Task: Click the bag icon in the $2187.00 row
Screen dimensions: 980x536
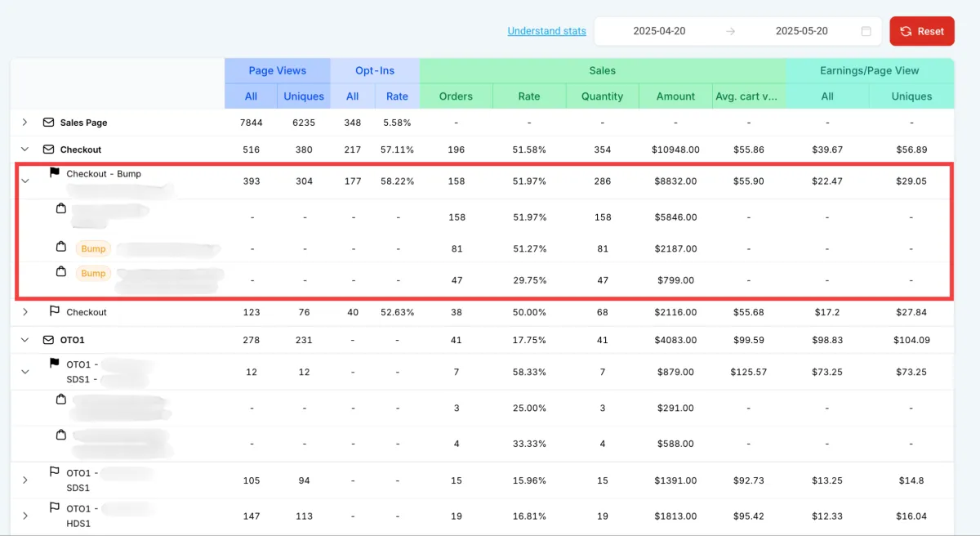Action: coord(60,247)
